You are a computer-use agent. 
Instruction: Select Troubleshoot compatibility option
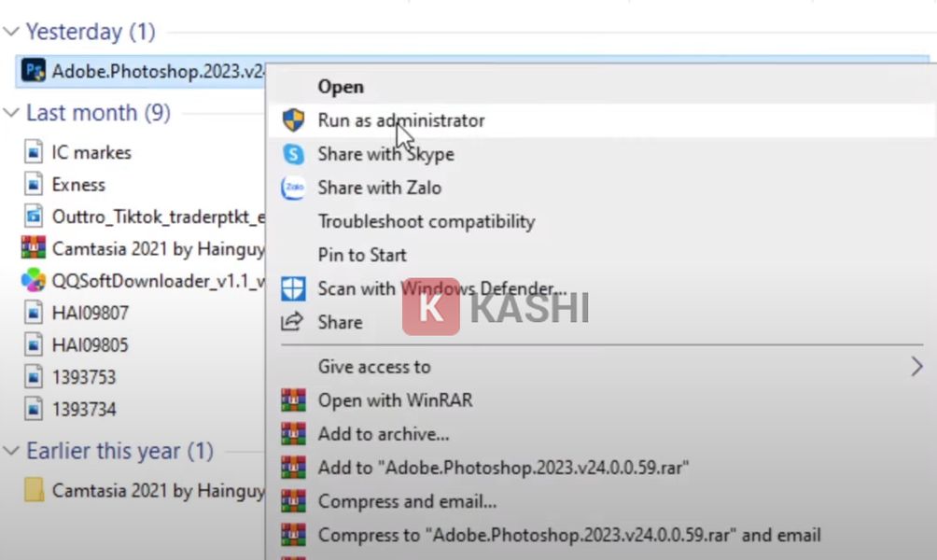[426, 221]
